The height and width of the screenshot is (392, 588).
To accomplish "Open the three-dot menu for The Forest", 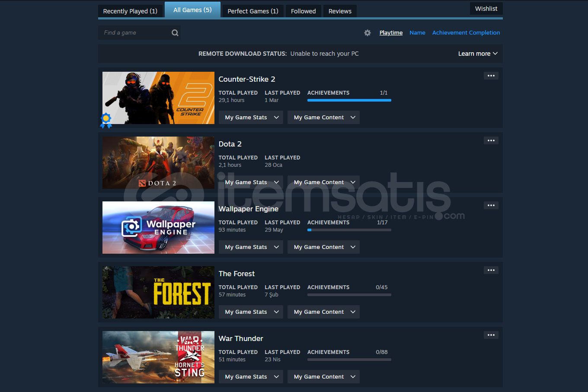I will 491,270.
